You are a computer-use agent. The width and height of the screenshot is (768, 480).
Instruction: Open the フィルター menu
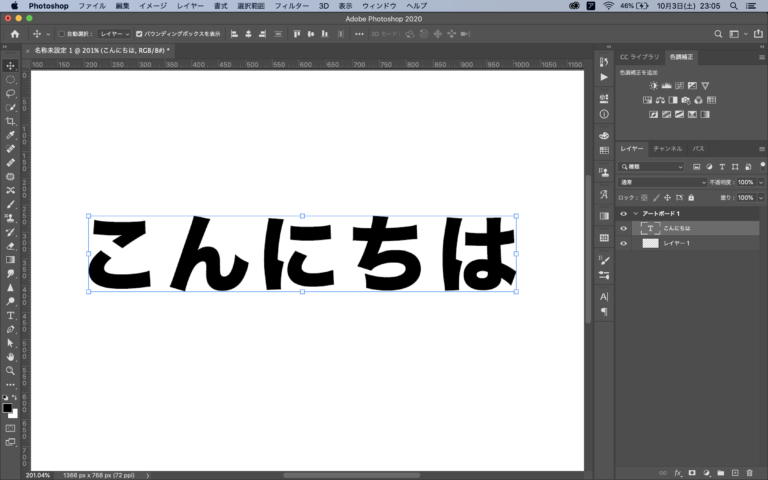coord(291,6)
